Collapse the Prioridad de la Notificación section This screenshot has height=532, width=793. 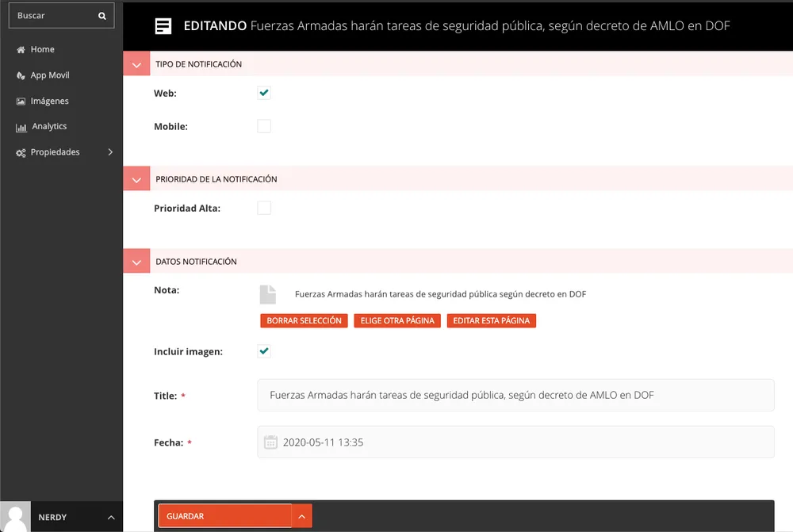click(136, 179)
